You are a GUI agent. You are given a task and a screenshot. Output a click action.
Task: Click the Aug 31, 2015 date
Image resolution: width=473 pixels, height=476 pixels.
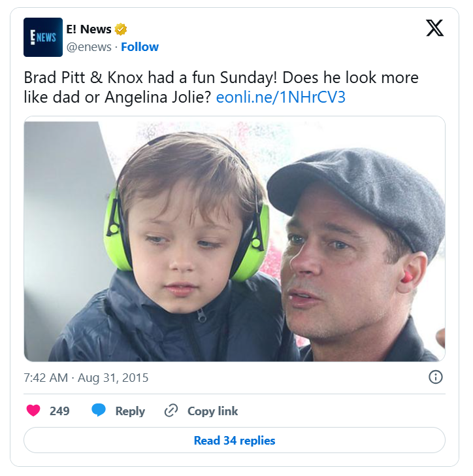point(115,378)
